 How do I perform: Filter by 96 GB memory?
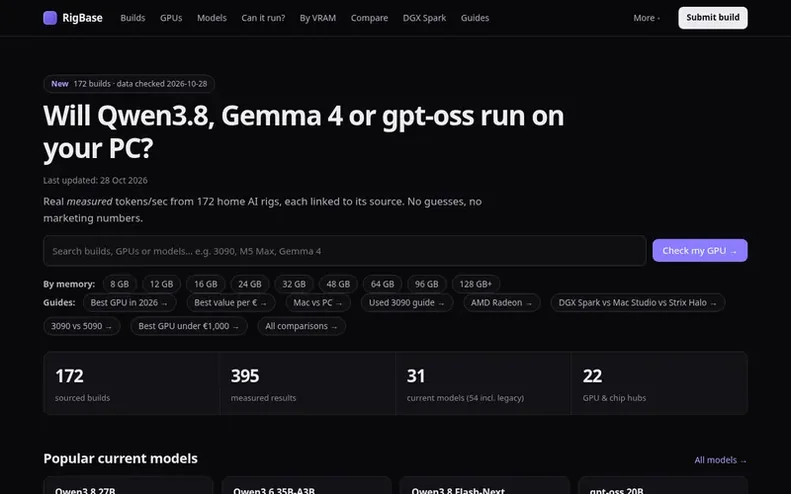[427, 284]
